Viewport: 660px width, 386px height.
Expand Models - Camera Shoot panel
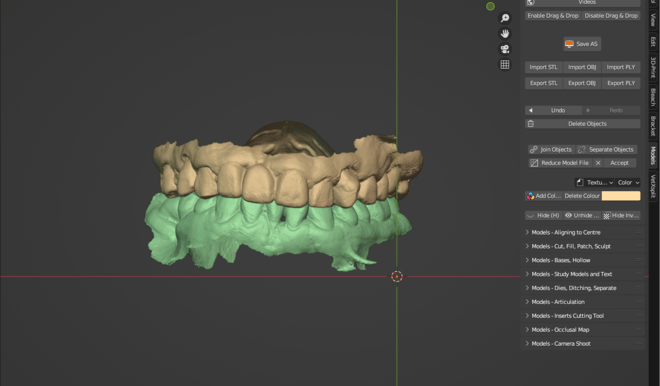coord(583,343)
